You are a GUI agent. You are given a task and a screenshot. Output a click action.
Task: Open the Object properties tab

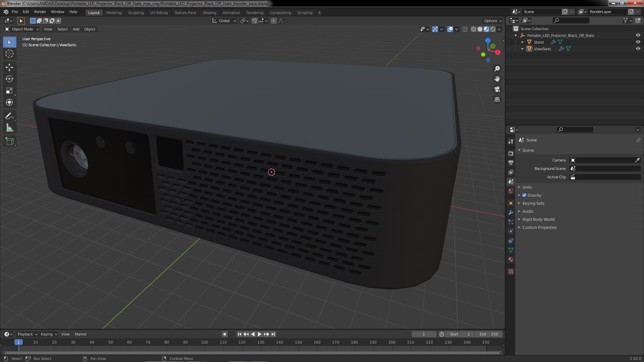[511, 203]
